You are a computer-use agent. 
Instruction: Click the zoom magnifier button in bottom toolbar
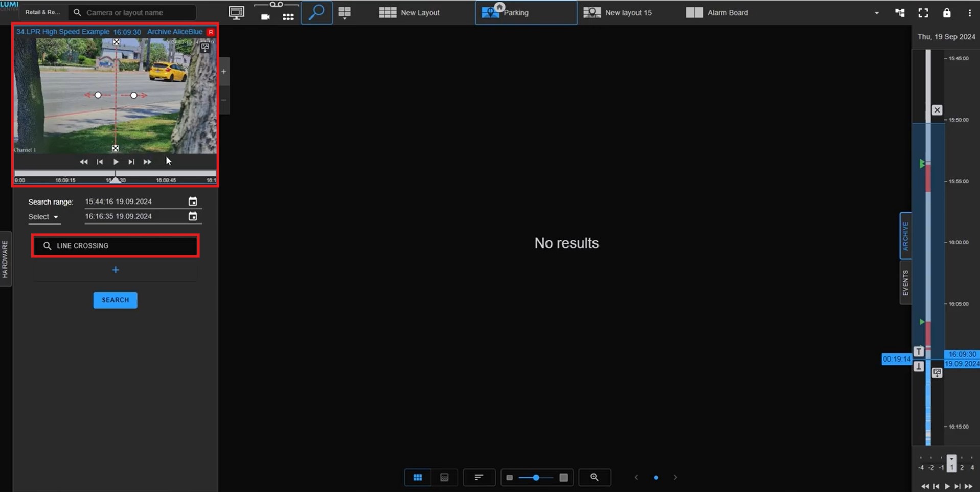tap(594, 477)
